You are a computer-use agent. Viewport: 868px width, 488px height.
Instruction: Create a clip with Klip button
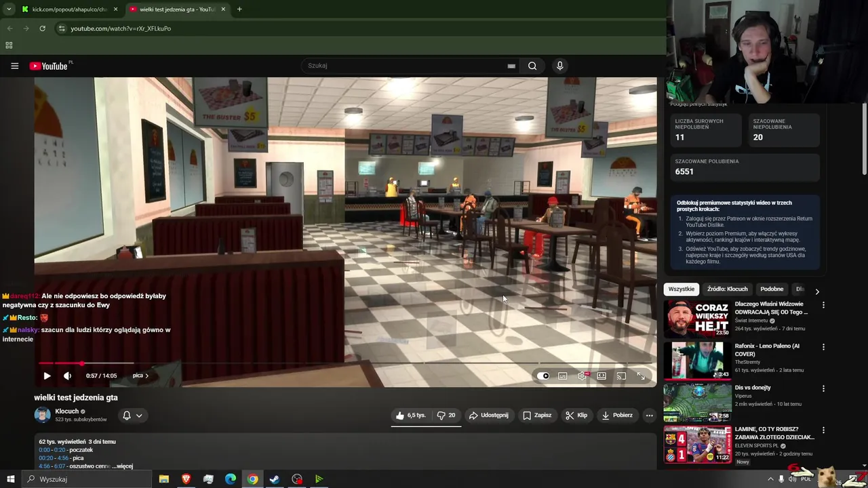(x=576, y=415)
